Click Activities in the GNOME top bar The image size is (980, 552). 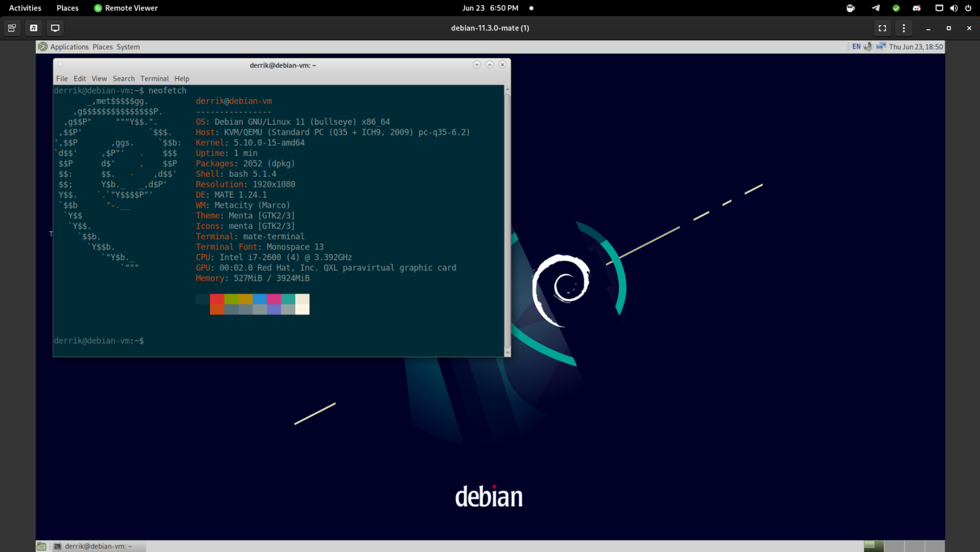(x=24, y=8)
